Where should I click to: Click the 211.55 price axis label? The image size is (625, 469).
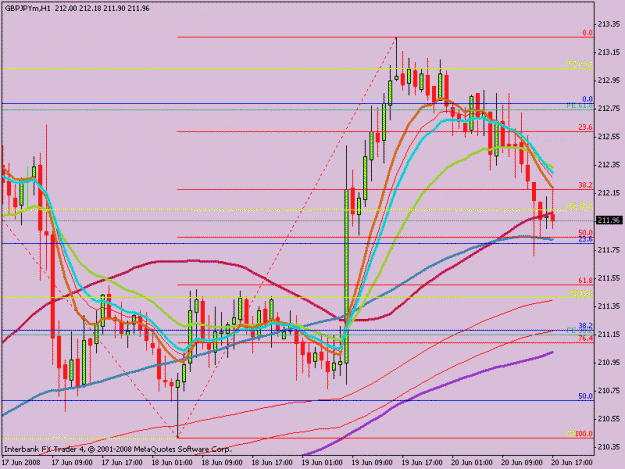pos(608,278)
